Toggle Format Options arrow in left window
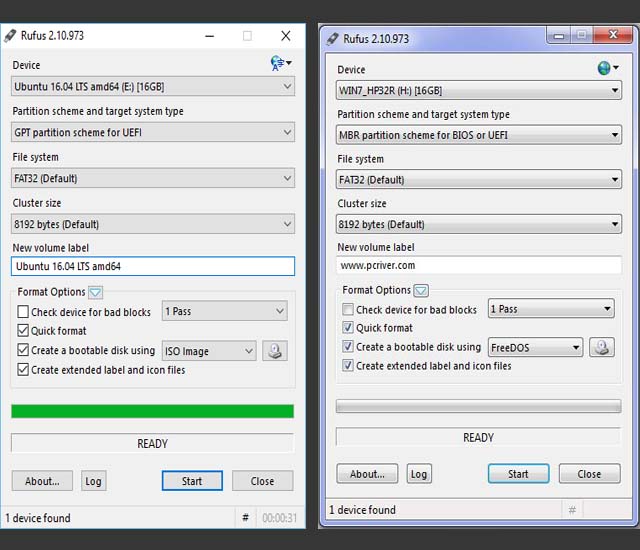Viewport: 640px width, 550px height. pos(96,292)
